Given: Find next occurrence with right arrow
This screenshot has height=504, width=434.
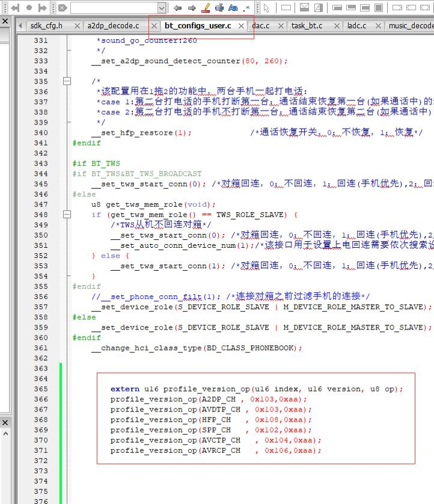Looking at the screenshot, I should (x=192, y=8).
